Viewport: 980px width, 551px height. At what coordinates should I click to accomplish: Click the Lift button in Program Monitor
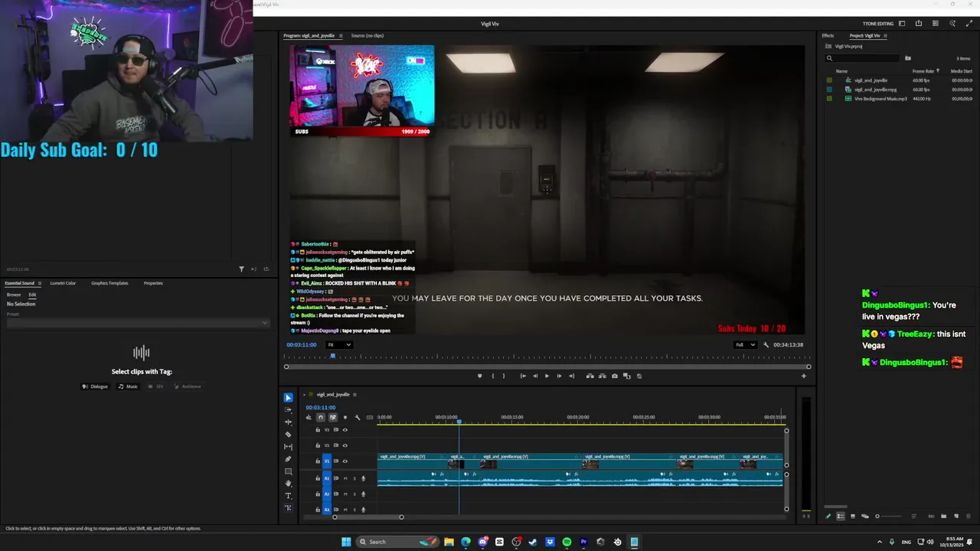pyautogui.click(x=590, y=376)
